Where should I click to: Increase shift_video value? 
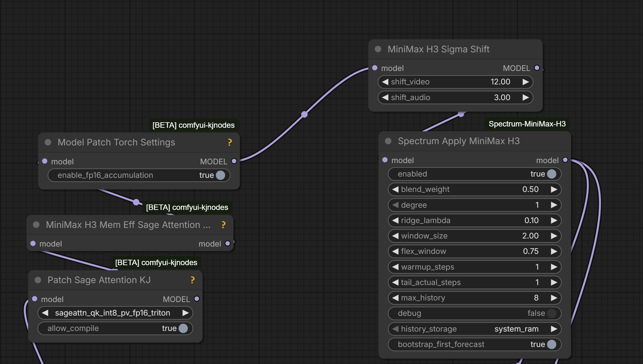click(x=526, y=82)
